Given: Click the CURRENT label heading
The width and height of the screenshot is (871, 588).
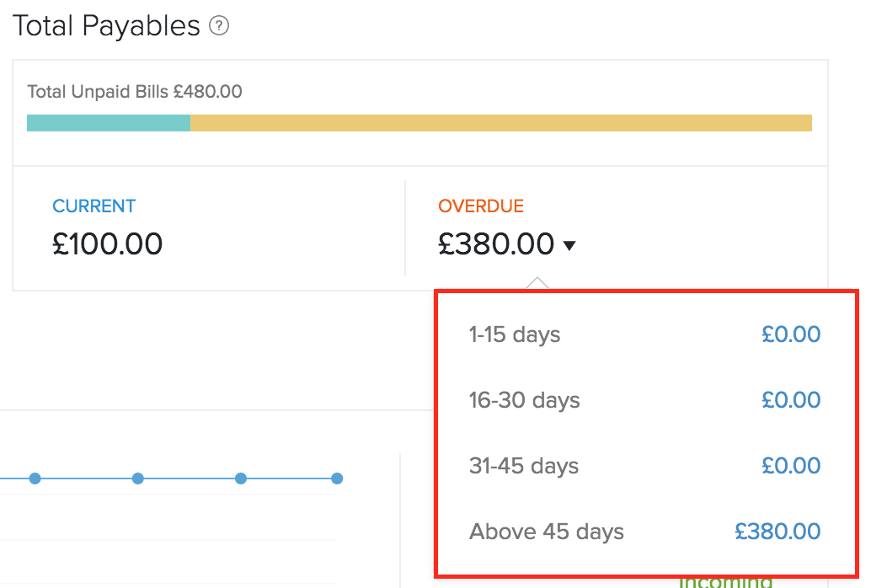Looking at the screenshot, I should click(94, 206).
